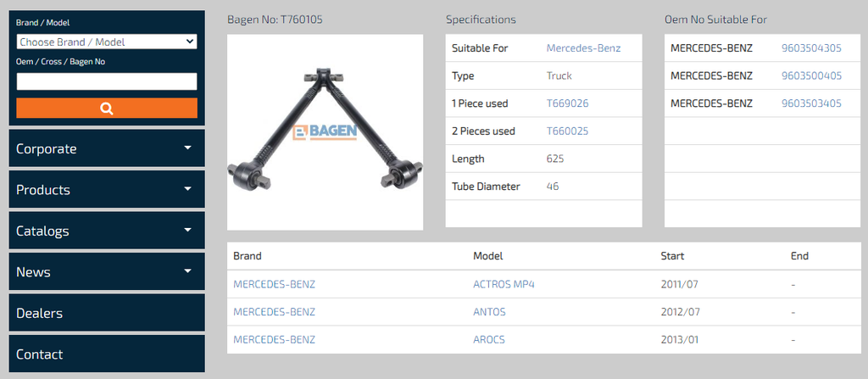
Task: Expand the Products menu arrow
Action: click(x=187, y=190)
